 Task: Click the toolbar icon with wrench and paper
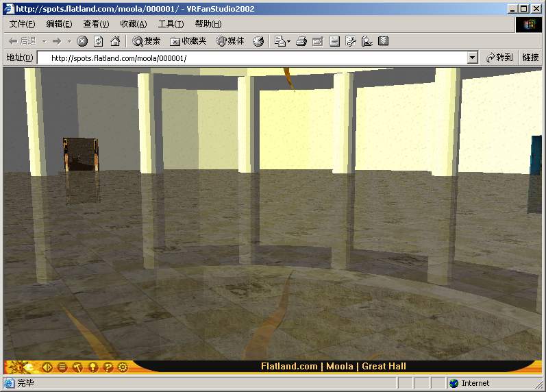pyautogui.click(x=351, y=42)
